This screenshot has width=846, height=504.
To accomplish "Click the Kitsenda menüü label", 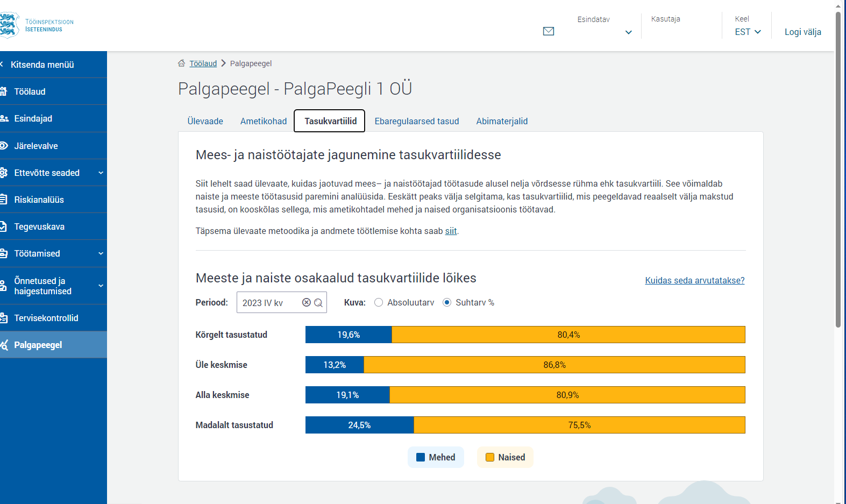I will pyautogui.click(x=42, y=65).
